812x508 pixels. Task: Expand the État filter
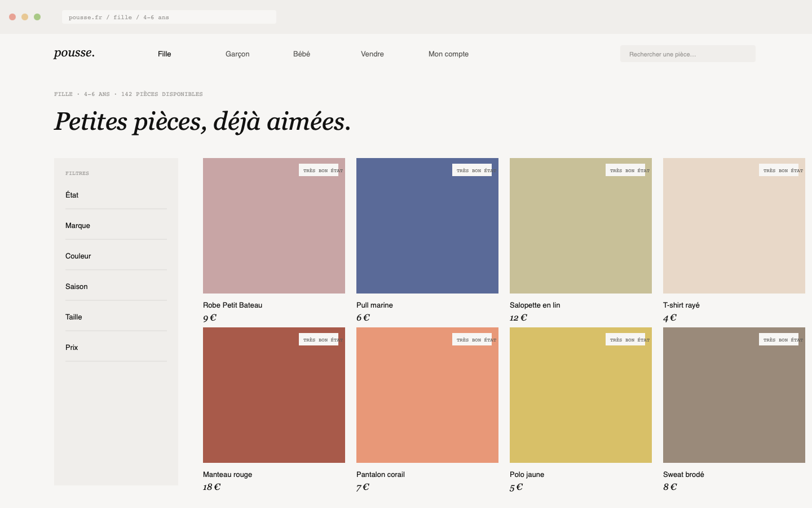pyautogui.click(x=116, y=195)
